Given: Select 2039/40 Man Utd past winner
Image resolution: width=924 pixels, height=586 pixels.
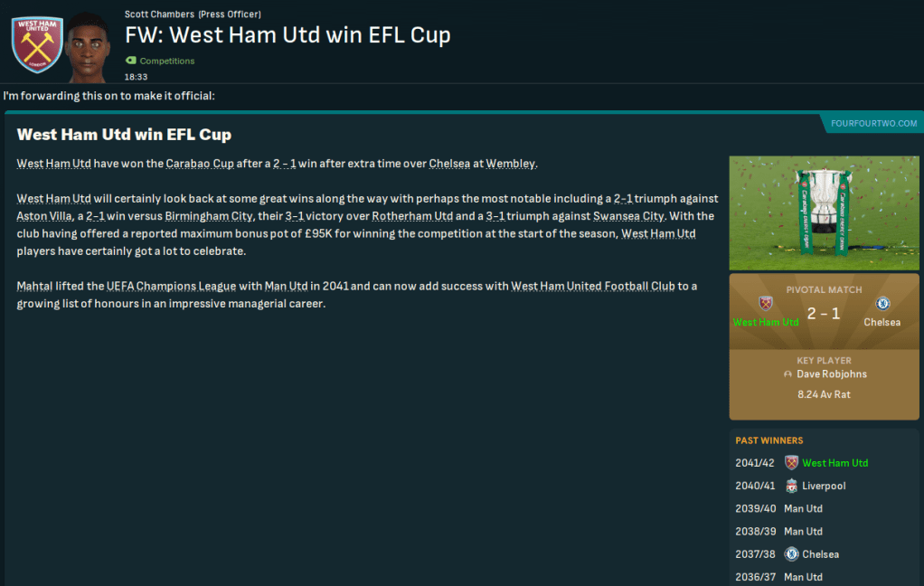Looking at the screenshot, I should (x=803, y=509).
